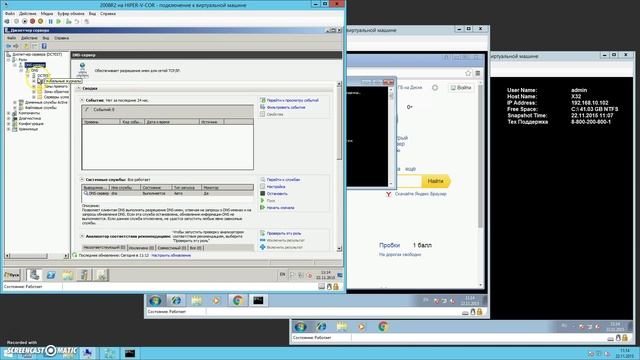Click the Snapshot toolbar icon
This screenshot has width=640, height=360.
pyautogui.click(x=69, y=21)
